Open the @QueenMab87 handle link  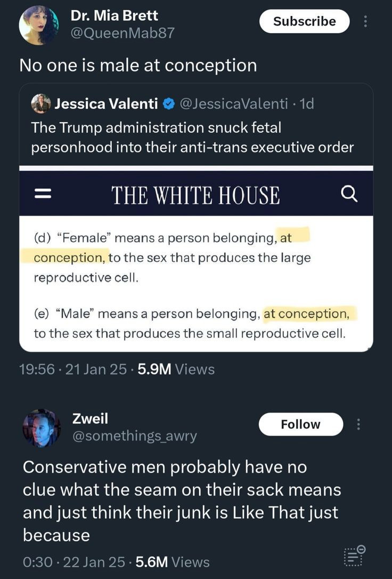122,33
